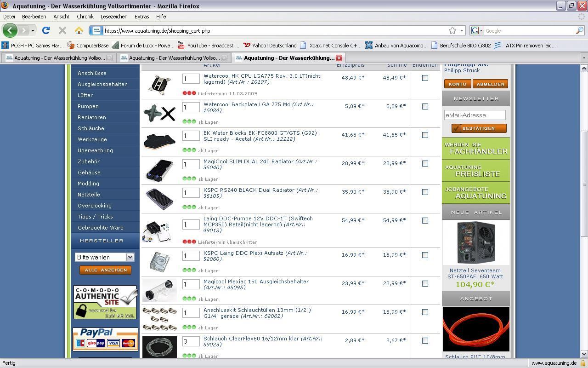Image resolution: width=588 pixels, height=368 pixels.
Task: Open the Anbau von Aquacomp bookmark
Action: point(396,45)
